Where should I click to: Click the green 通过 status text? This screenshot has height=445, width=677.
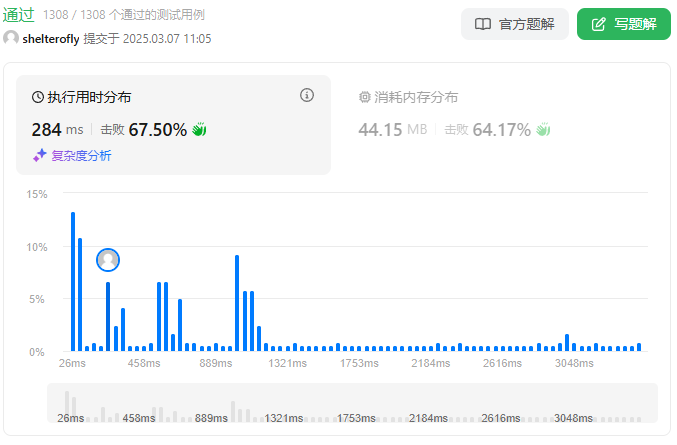point(18,15)
